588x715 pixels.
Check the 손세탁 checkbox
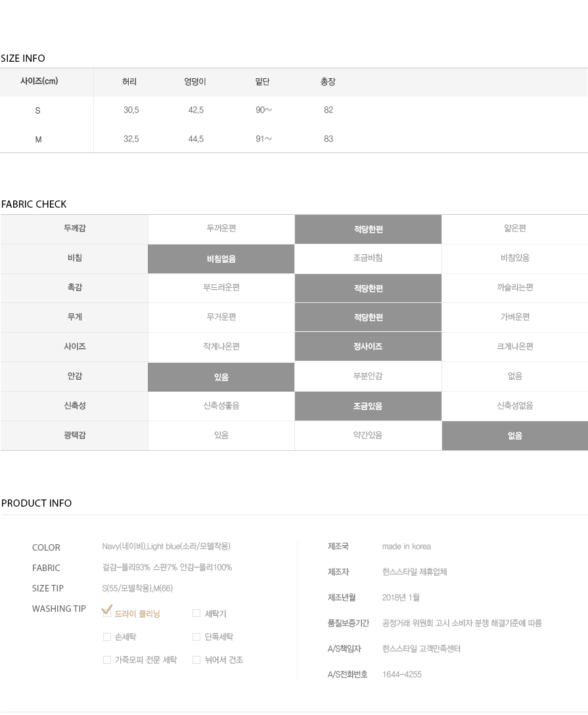[107, 637]
